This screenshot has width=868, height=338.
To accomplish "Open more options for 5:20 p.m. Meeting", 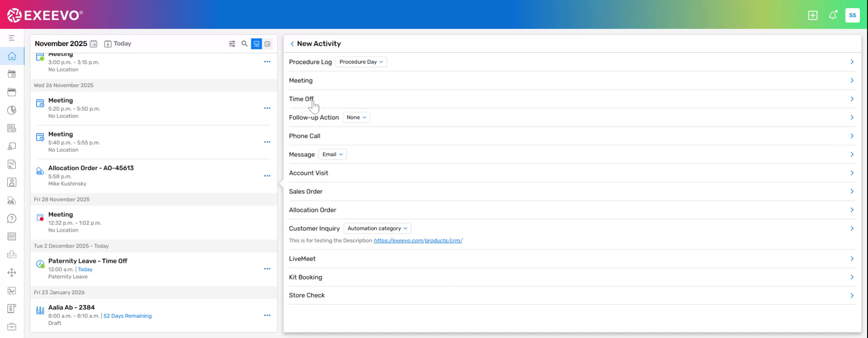I will 267,108.
